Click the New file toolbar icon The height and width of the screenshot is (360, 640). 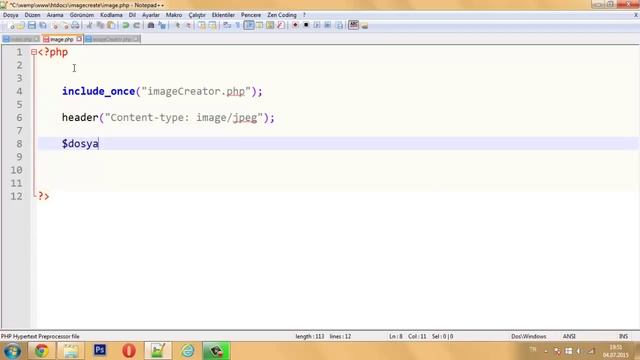tap(11, 25)
